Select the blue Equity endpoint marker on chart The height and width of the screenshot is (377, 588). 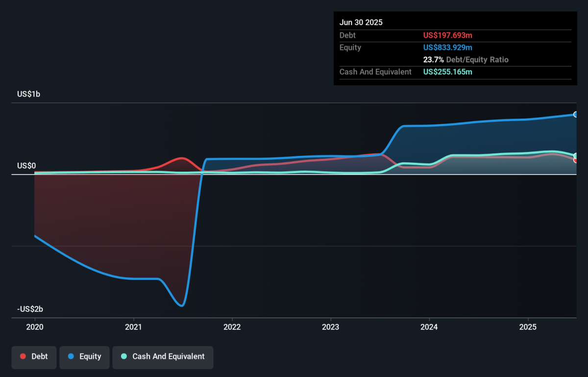(576, 114)
